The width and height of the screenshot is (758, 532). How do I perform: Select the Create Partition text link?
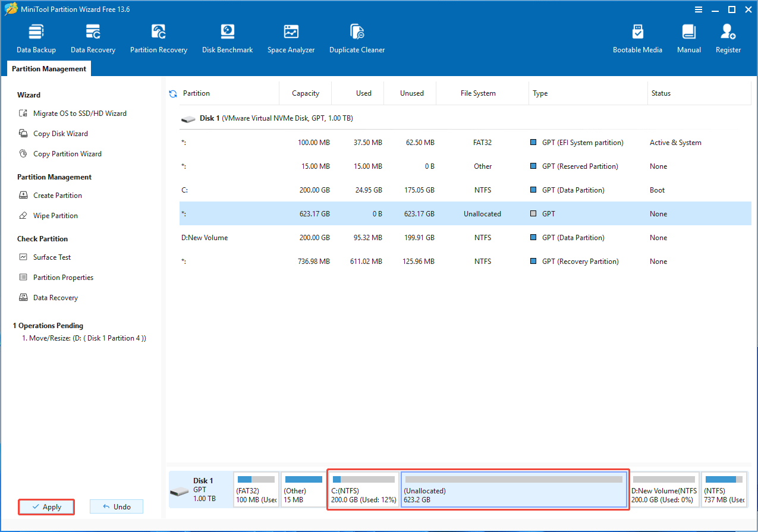tap(58, 196)
